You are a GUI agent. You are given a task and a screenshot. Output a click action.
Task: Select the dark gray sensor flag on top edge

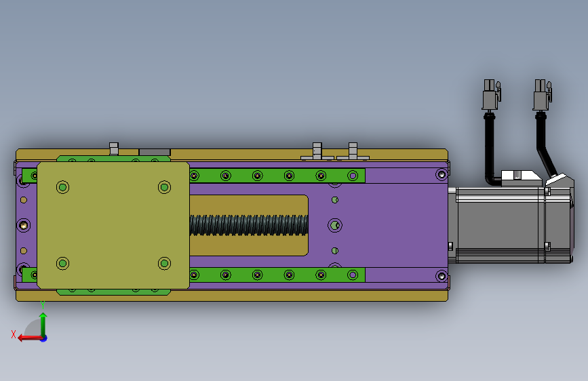click(155, 152)
